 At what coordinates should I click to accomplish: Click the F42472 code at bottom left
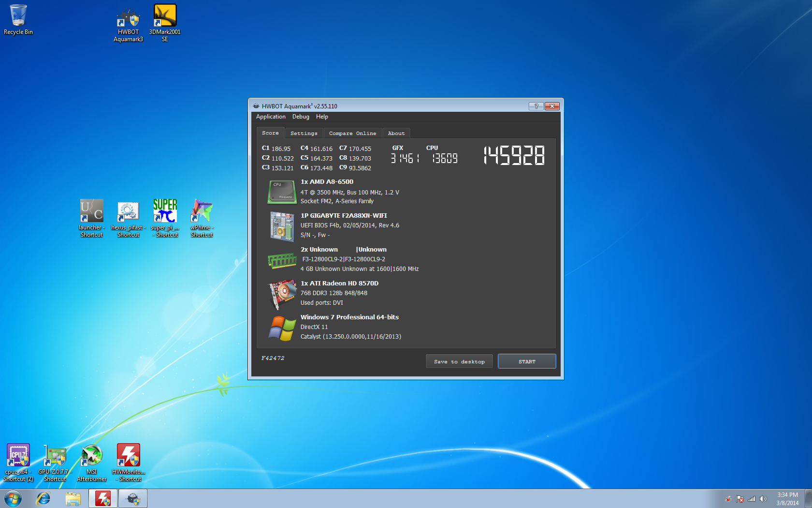pyautogui.click(x=273, y=358)
